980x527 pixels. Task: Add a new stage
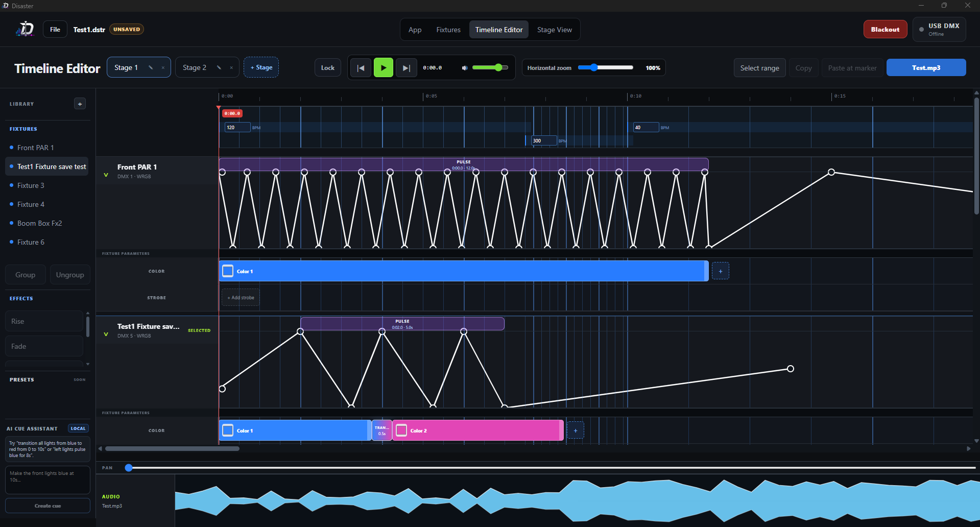261,67
